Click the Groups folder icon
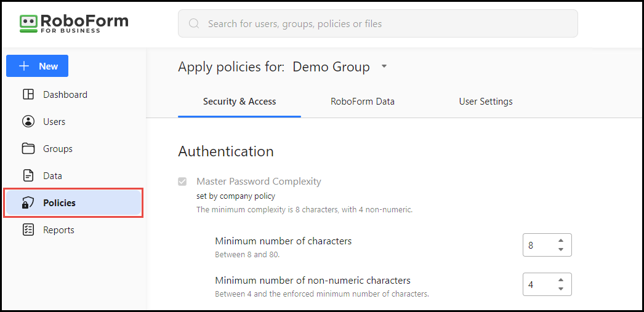 click(x=28, y=148)
